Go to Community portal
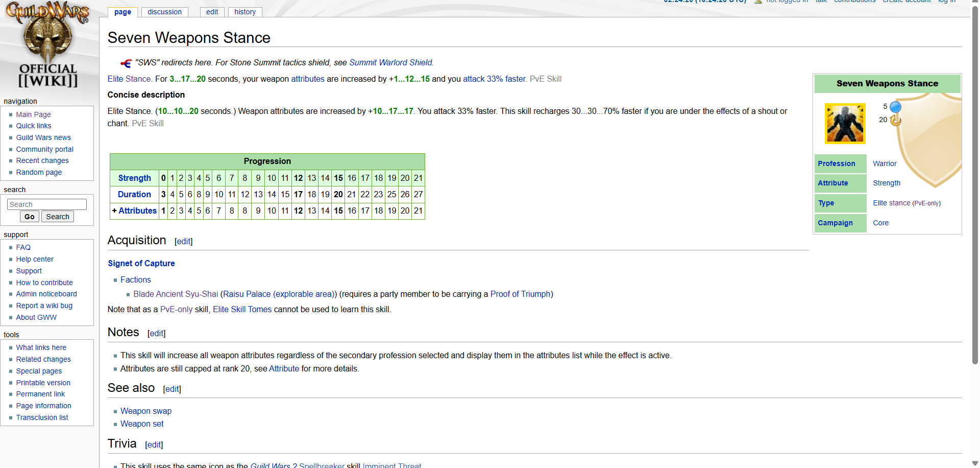The width and height of the screenshot is (980, 468). coord(44,149)
